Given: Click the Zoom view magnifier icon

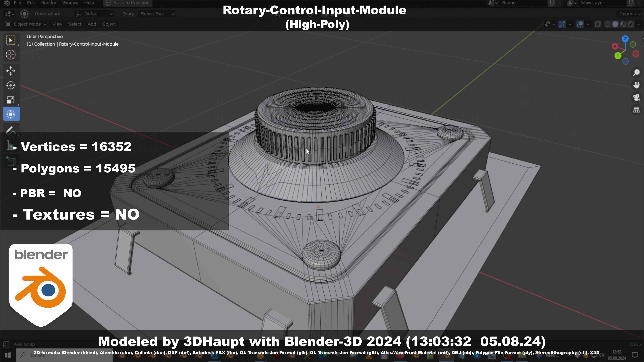Looking at the screenshot, I should point(636,73).
